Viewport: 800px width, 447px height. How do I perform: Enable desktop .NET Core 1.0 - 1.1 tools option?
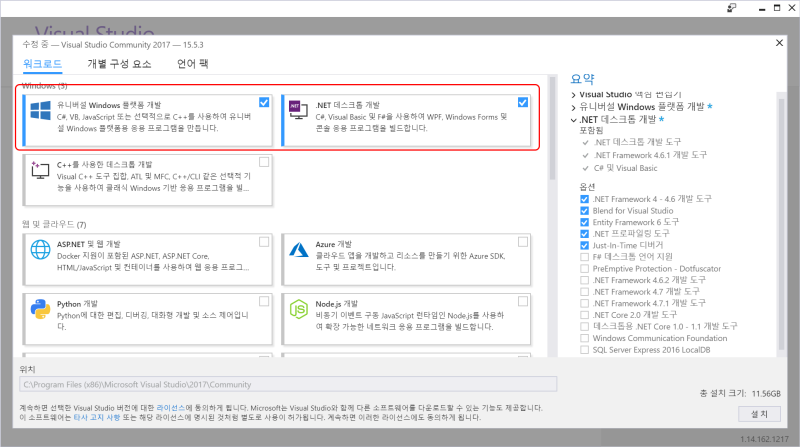point(585,326)
